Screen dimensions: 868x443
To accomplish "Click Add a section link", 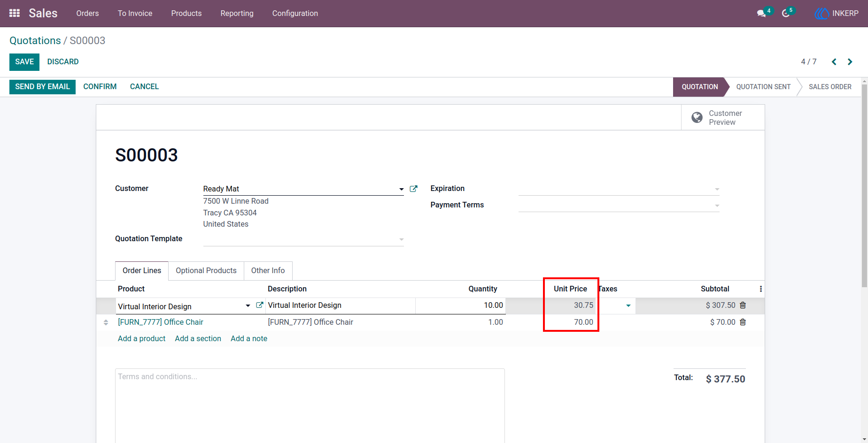I will (x=198, y=339).
